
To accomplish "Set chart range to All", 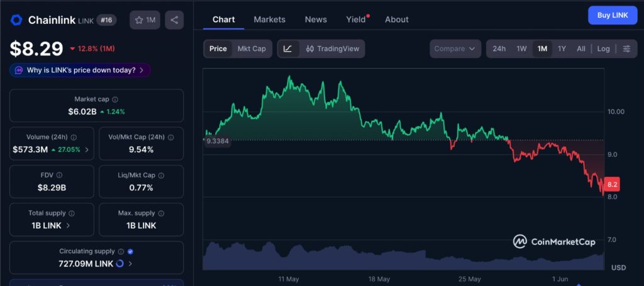I will click(580, 49).
